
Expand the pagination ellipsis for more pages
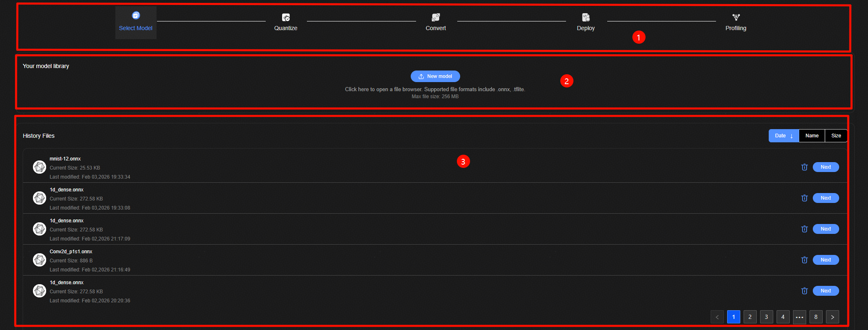click(x=799, y=317)
